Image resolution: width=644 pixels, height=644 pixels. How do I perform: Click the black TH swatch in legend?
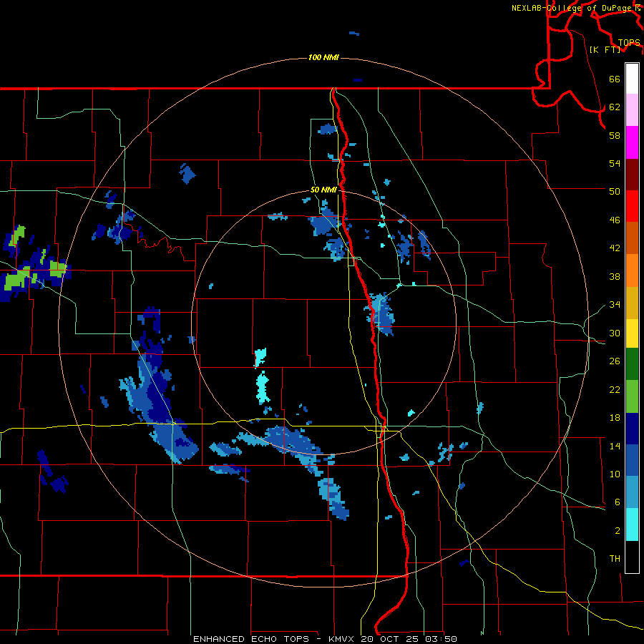coord(632,557)
